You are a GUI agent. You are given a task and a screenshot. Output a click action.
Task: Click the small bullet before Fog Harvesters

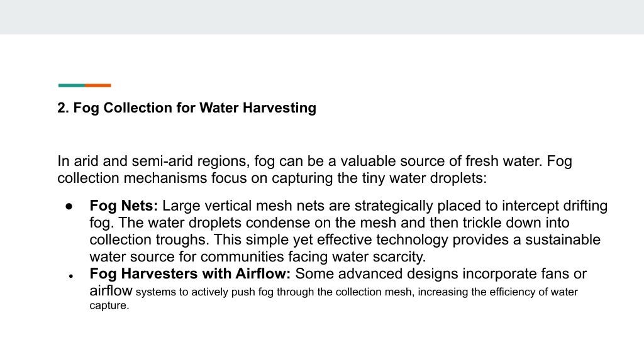coord(71,277)
